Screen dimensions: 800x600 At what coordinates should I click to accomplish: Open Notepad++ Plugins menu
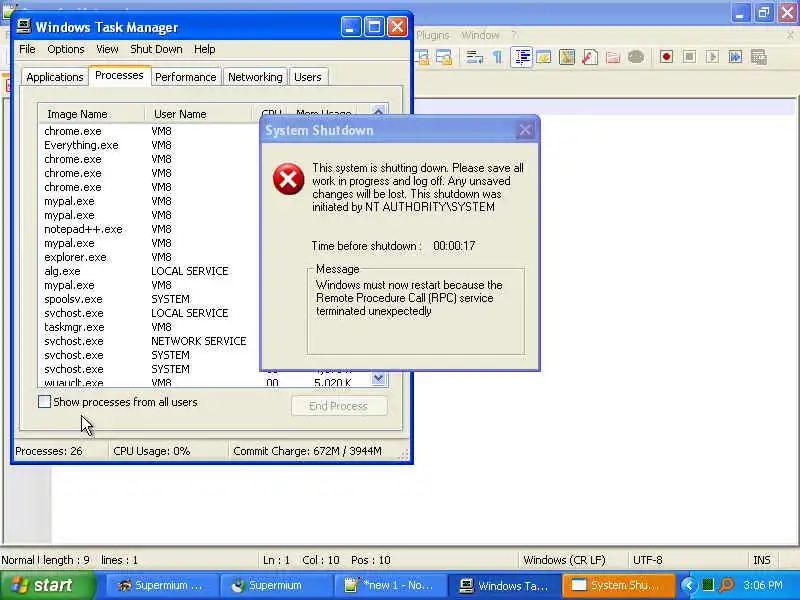pyautogui.click(x=433, y=35)
